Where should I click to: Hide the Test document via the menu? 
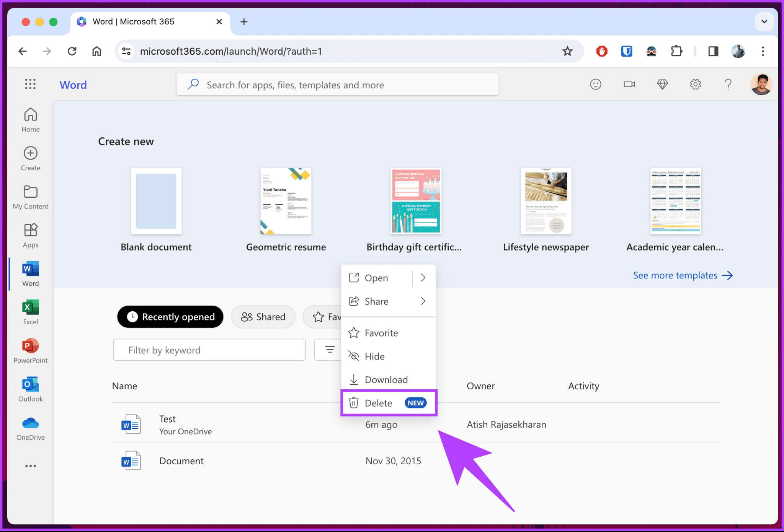[375, 356]
